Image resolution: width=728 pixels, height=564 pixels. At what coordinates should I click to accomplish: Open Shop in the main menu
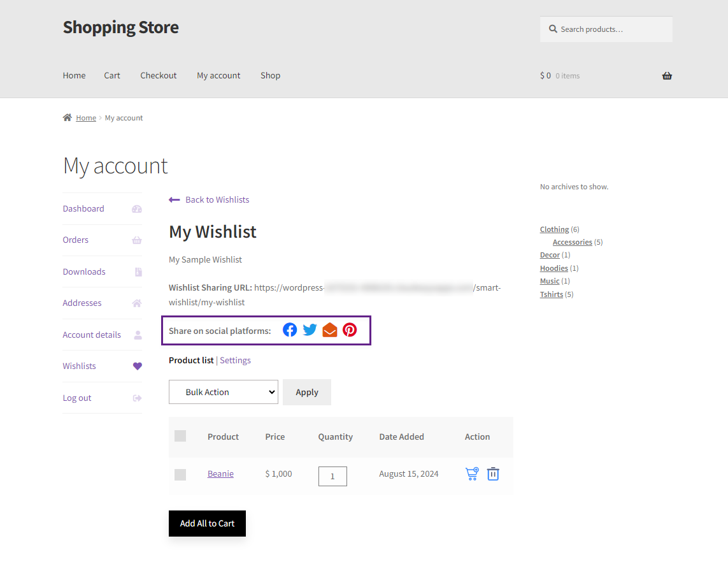point(270,75)
